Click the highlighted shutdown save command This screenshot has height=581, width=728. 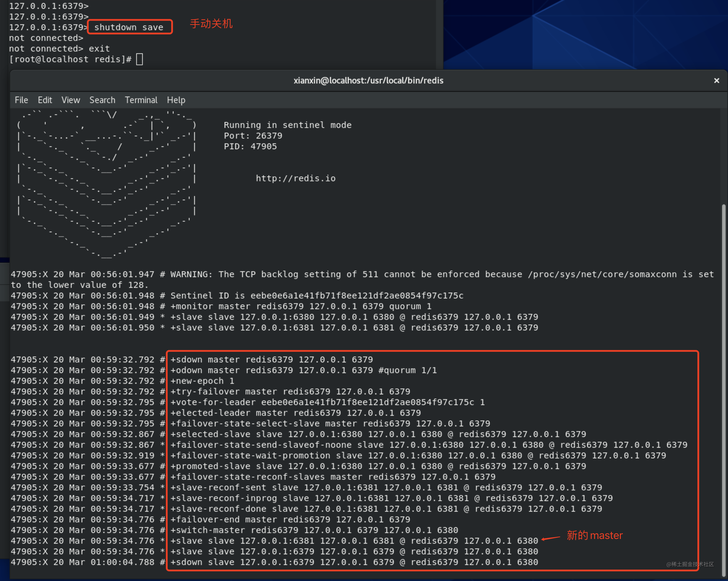[129, 27]
